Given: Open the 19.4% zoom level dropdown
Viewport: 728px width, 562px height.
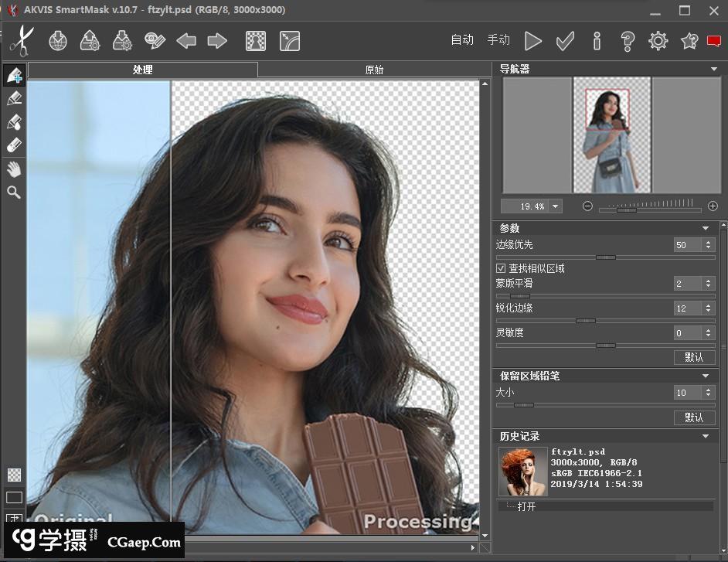Looking at the screenshot, I should (x=556, y=206).
